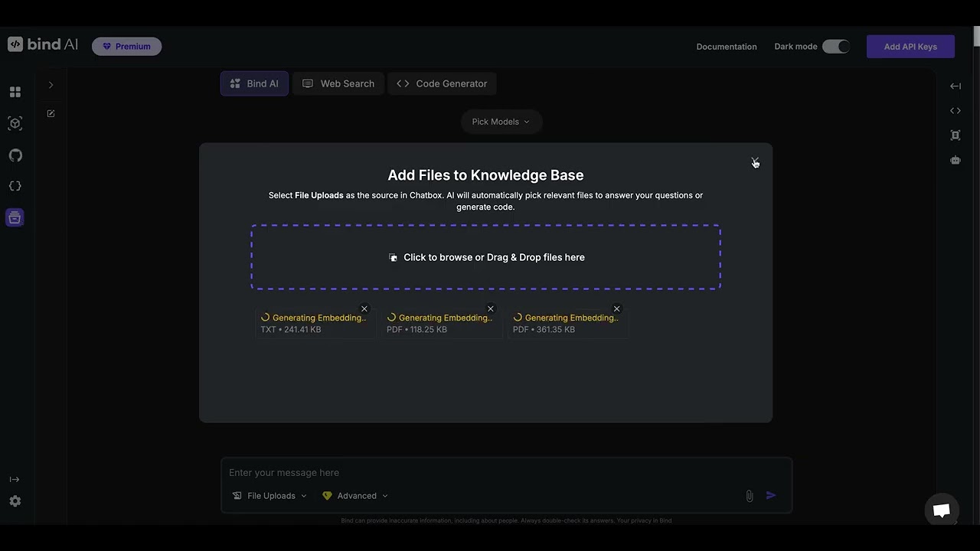Open the Documentation link
The height and width of the screenshot is (551, 980).
tap(727, 47)
